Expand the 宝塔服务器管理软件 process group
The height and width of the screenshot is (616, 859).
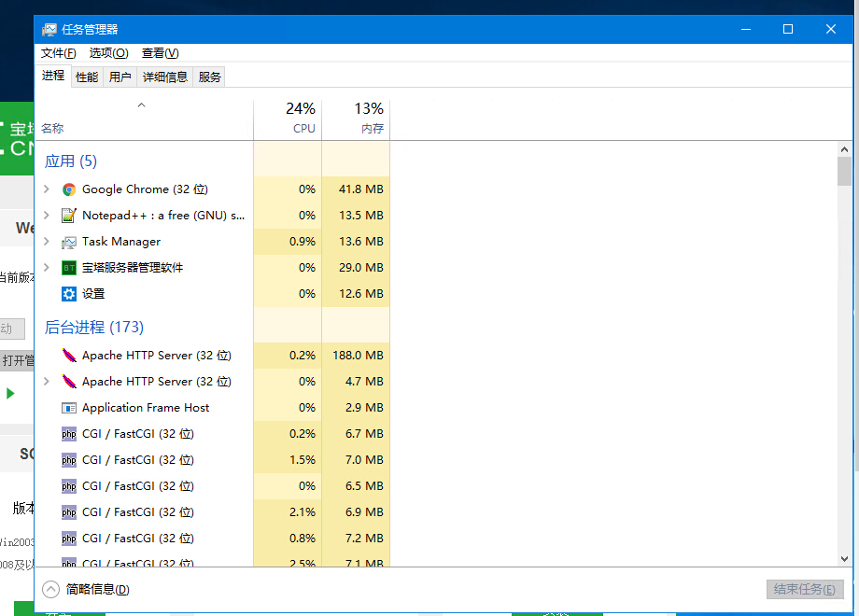tap(47, 267)
